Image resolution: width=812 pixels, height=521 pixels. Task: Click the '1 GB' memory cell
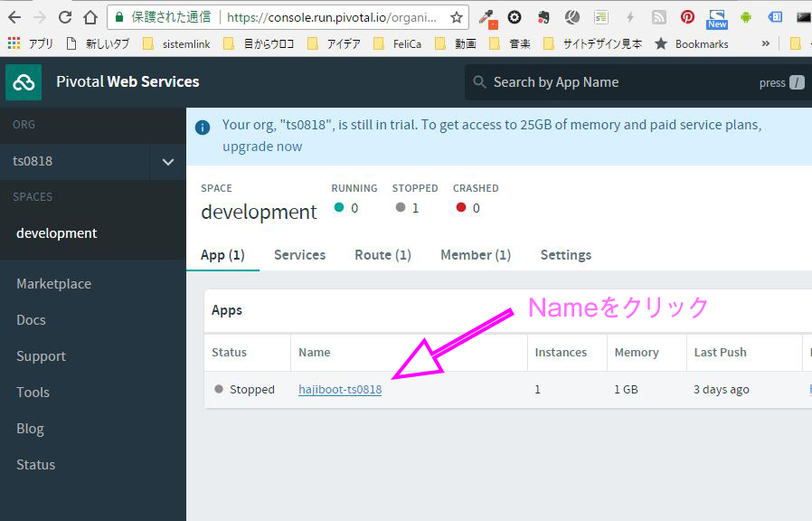626,390
